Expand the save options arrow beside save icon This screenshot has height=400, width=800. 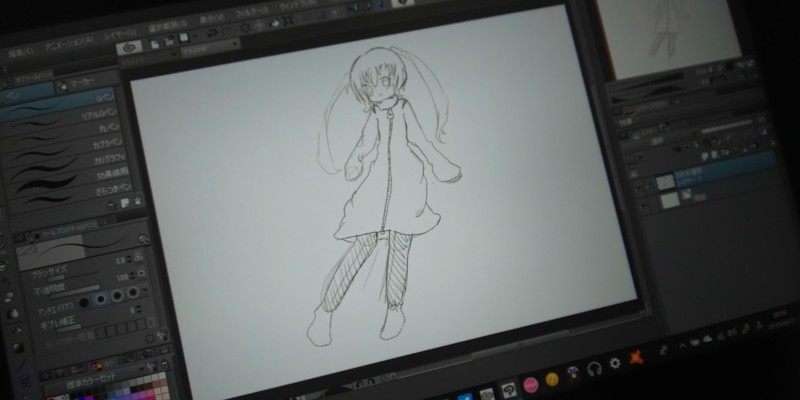click(x=196, y=36)
